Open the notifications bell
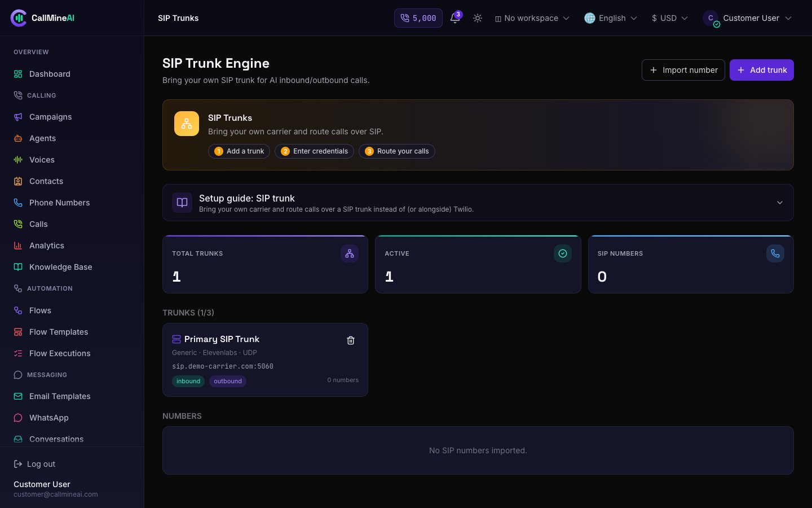Viewport: 812px width, 508px height. tap(455, 18)
